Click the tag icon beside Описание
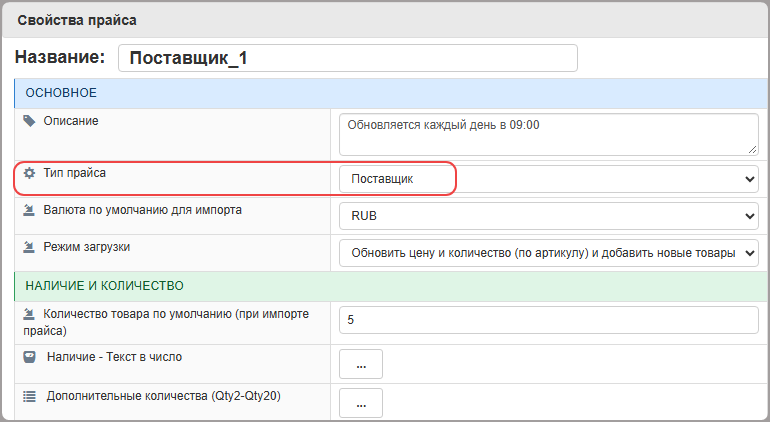The width and height of the screenshot is (770, 422). pos(29,121)
